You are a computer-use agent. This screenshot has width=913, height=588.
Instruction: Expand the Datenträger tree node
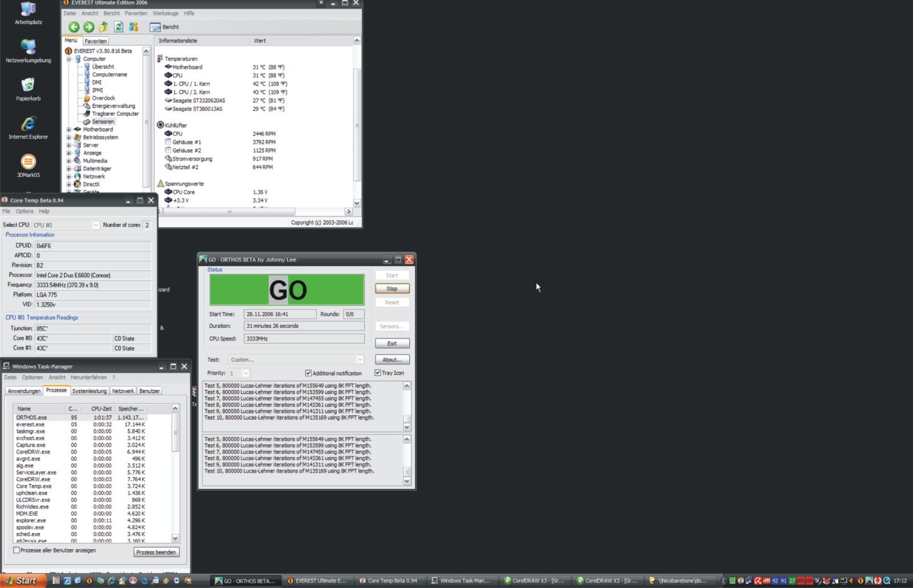(x=69, y=169)
